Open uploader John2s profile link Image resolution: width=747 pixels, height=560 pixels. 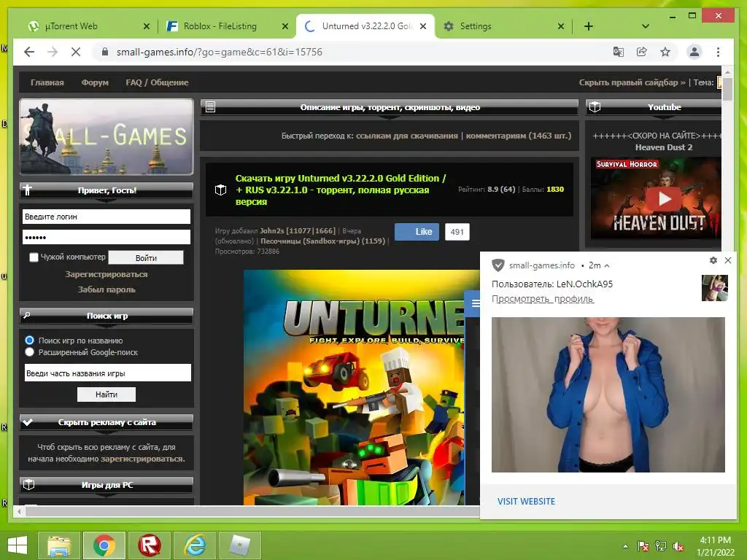298,231
